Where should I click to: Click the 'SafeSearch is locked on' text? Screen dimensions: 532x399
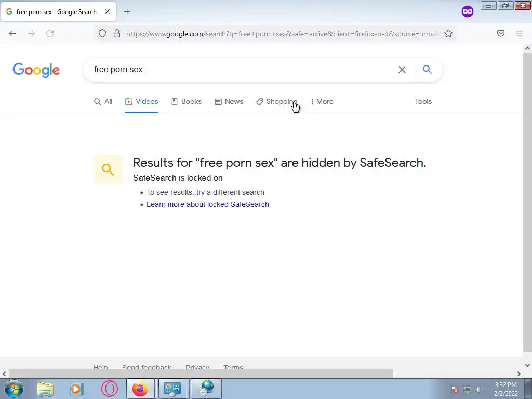point(178,178)
